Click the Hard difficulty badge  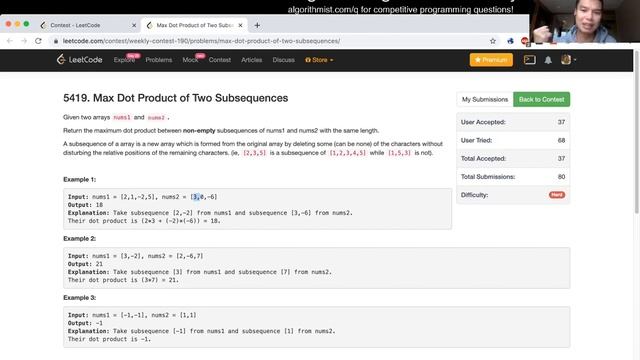(557, 195)
